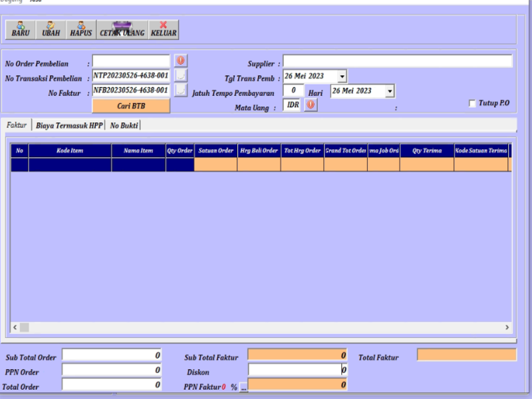The width and height of the screenshot is (532, 399).
Task: Open lookup beside No Order Pembelian
Action: coord(181,61)
